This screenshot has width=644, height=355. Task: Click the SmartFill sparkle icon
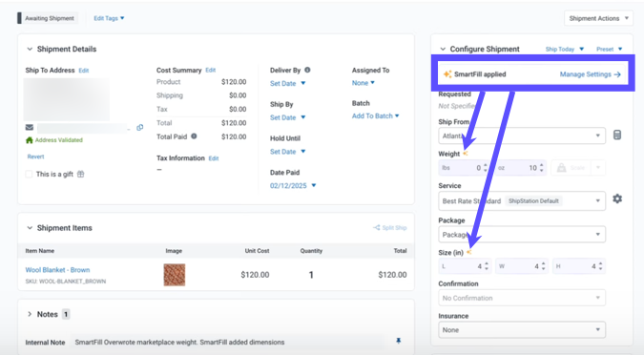pyautogui.click(x=447, y=74)
